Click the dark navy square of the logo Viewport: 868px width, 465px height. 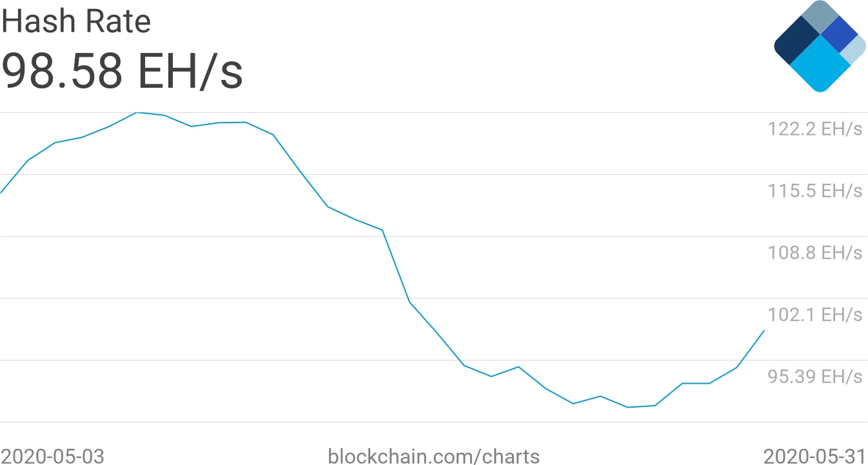pyautogui.click(x=796, y=40)
